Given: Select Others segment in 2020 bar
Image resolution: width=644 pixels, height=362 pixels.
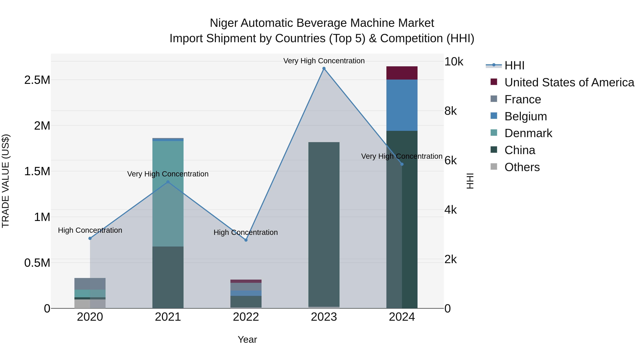Looking at the screenshot, I should point(90,304).
